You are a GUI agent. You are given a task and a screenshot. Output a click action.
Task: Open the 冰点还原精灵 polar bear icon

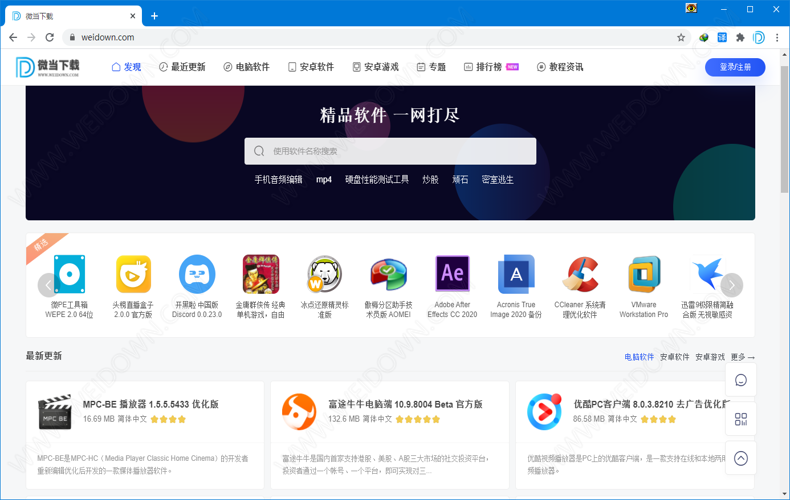point(324,274)
